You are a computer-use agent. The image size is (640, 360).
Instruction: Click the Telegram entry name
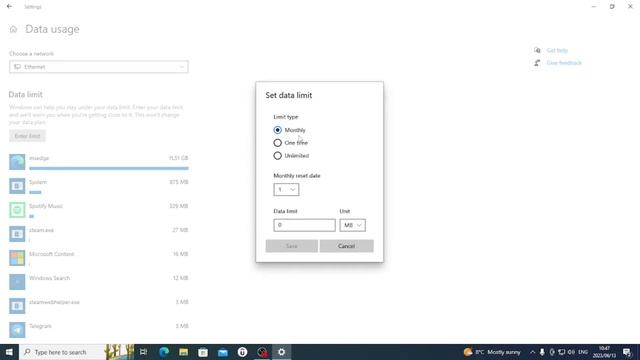(40, 326)
